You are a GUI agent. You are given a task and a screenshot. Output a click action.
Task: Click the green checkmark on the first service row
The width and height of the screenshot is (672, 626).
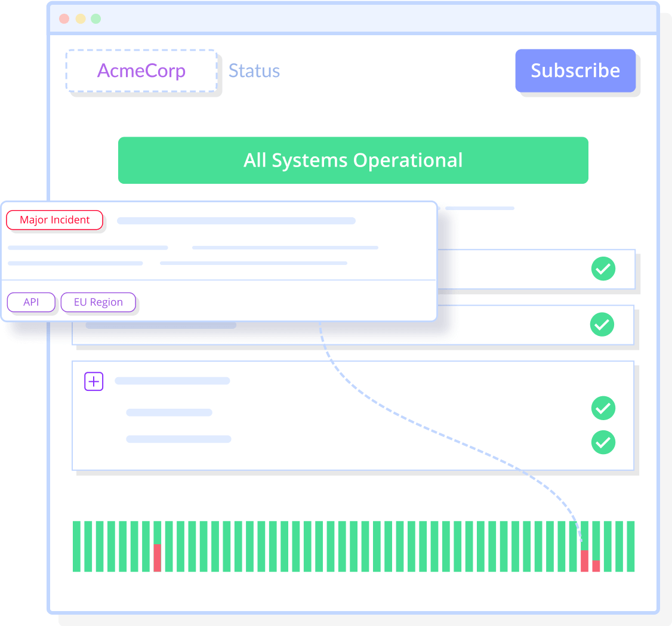tap(603, 269)
